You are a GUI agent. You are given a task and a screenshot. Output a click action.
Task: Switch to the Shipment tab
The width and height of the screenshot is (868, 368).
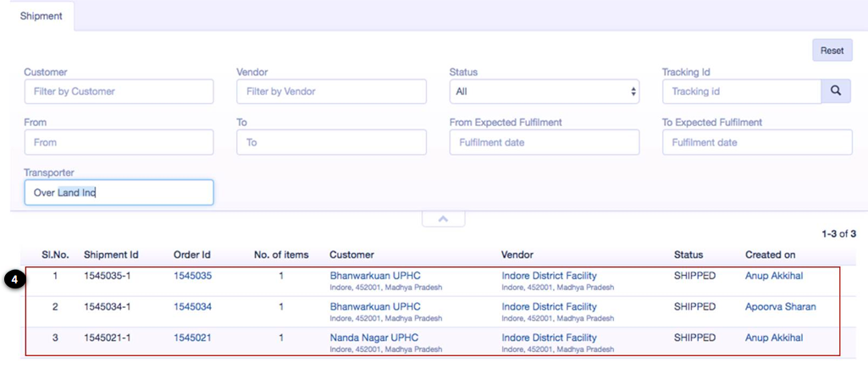click(41, 16)
